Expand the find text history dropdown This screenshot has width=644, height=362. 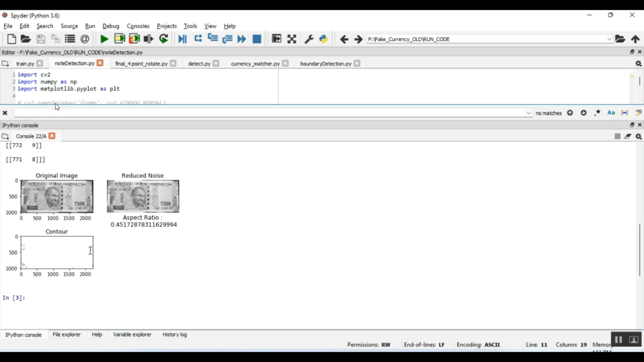click(529, 113)
